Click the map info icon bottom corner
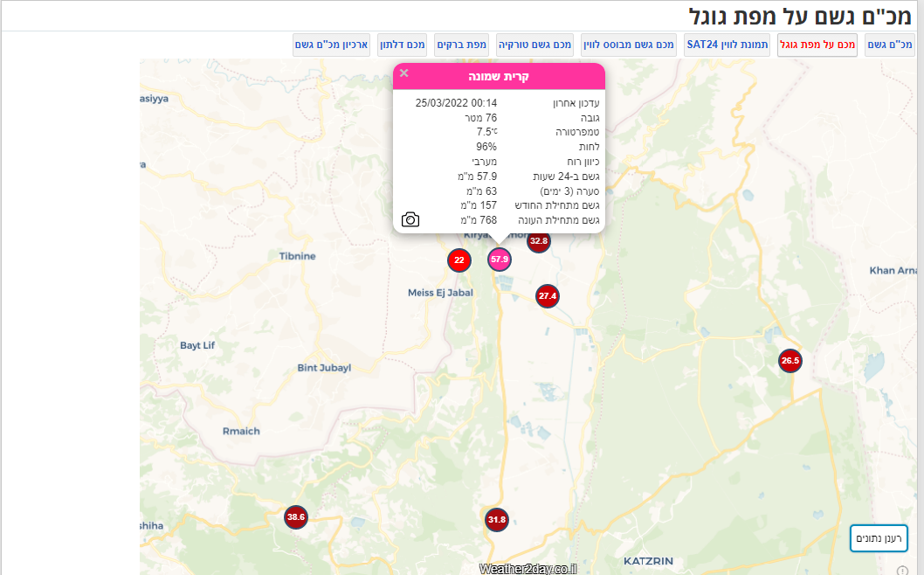Viewport: 924px width, 575px height. click(902, 570)
